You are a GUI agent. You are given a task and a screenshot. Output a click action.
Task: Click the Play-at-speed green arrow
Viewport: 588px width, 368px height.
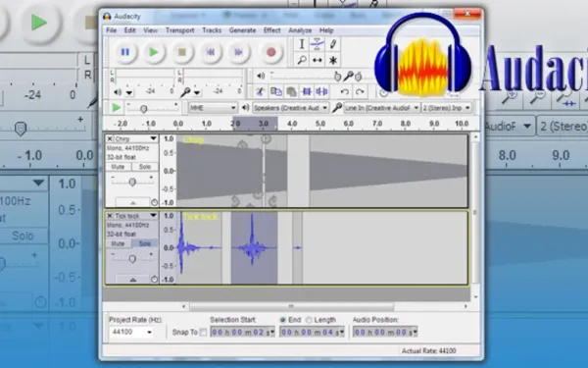pos(117,108)
